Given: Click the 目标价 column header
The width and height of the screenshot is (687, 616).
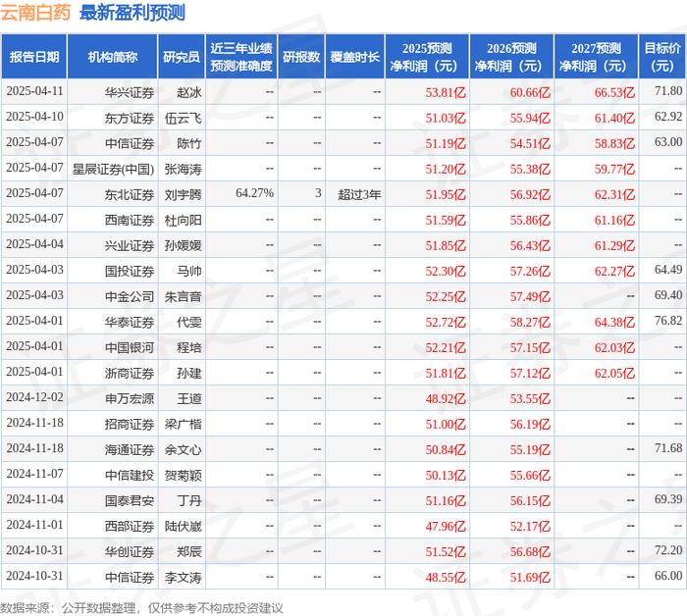Looking at the screenshot, I should click(662, 57).
